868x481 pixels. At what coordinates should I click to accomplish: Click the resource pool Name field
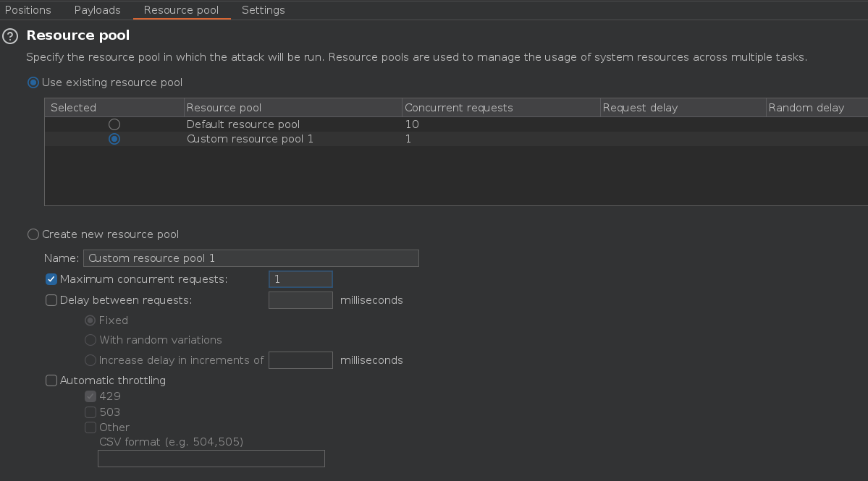(250, 258)
